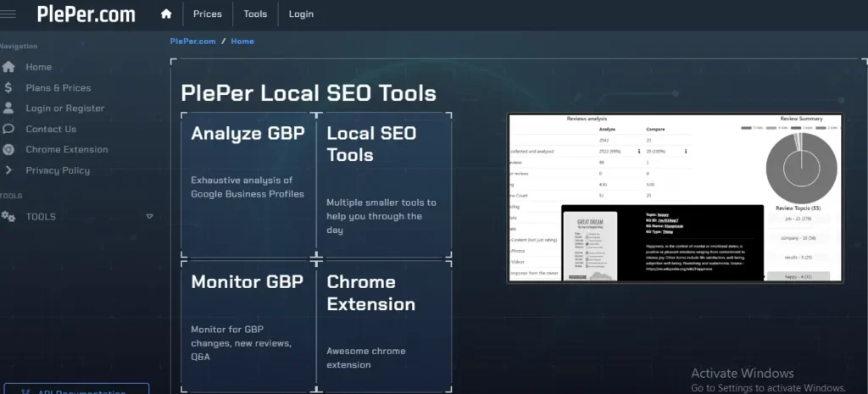Click the Chrome logo icon
The height and width of the screenshot is (394, 868).
[x=8, y=149]
